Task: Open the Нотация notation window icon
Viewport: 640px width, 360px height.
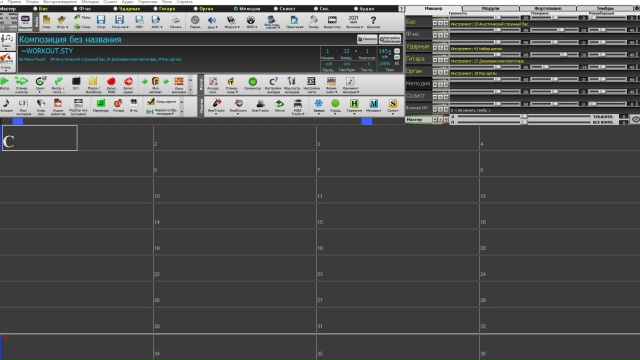Action: click(x=6, y=106)
